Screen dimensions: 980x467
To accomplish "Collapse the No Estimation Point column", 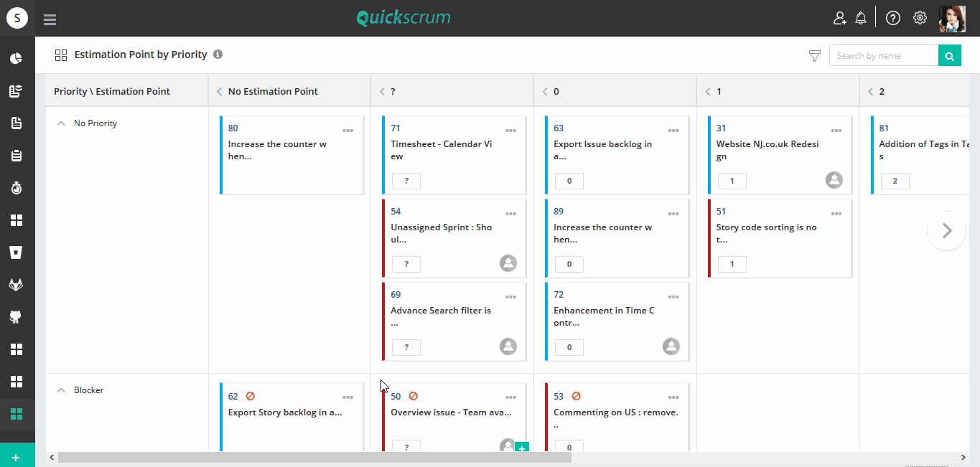I will tap(218, 91).
